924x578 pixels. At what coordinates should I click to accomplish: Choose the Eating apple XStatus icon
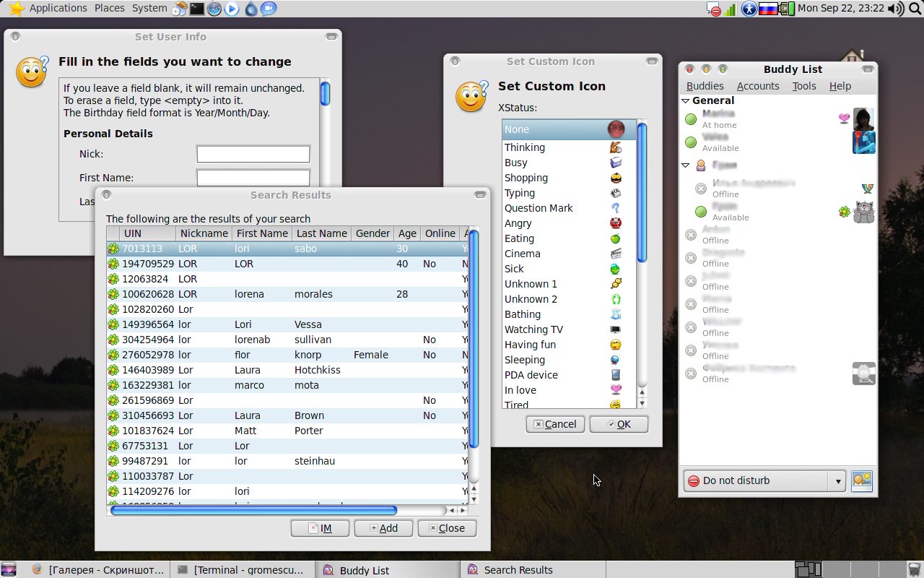click(x=615, y=238)
